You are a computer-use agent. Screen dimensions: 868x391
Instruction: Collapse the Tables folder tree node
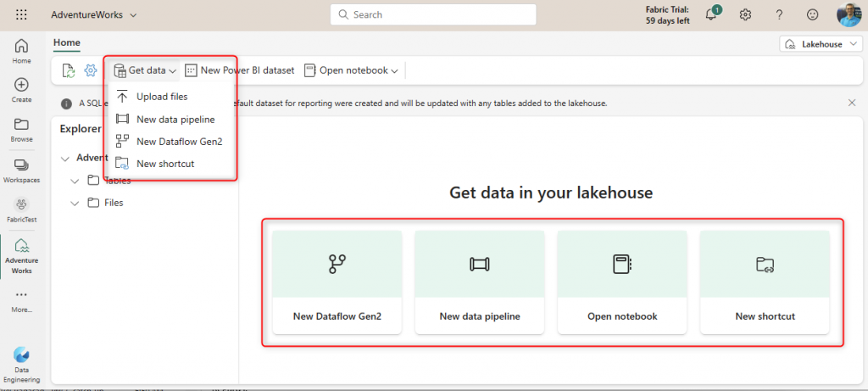click(x=75, y=180)
